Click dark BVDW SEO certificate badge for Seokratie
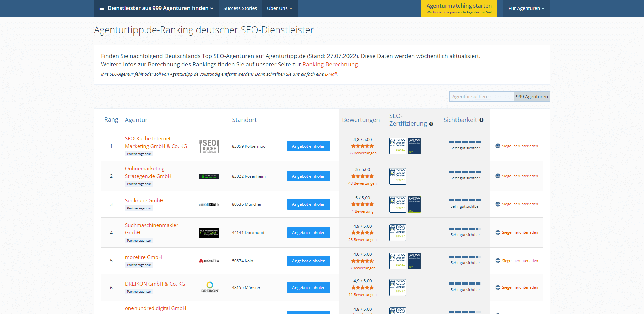This screenshot has height=314, width=644. [414, 204]
